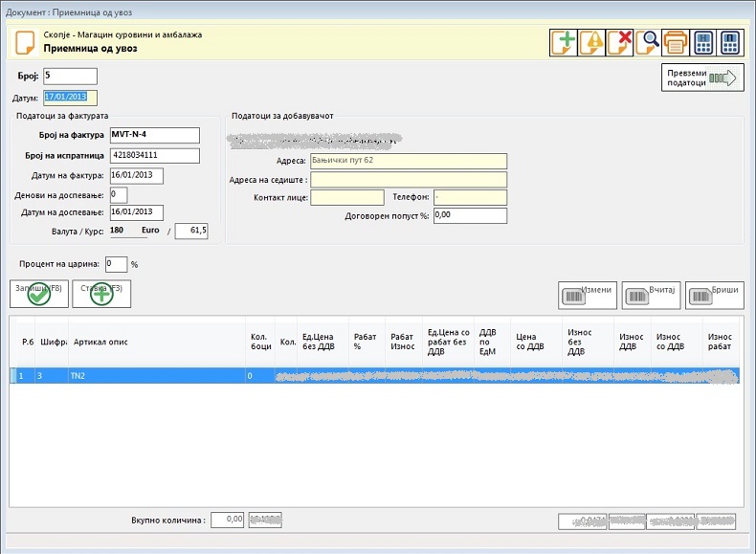This screenshot has width=756, height=554.
Task: Click the document warning icon with yellow triangle
Action: (x=591, y=43)
